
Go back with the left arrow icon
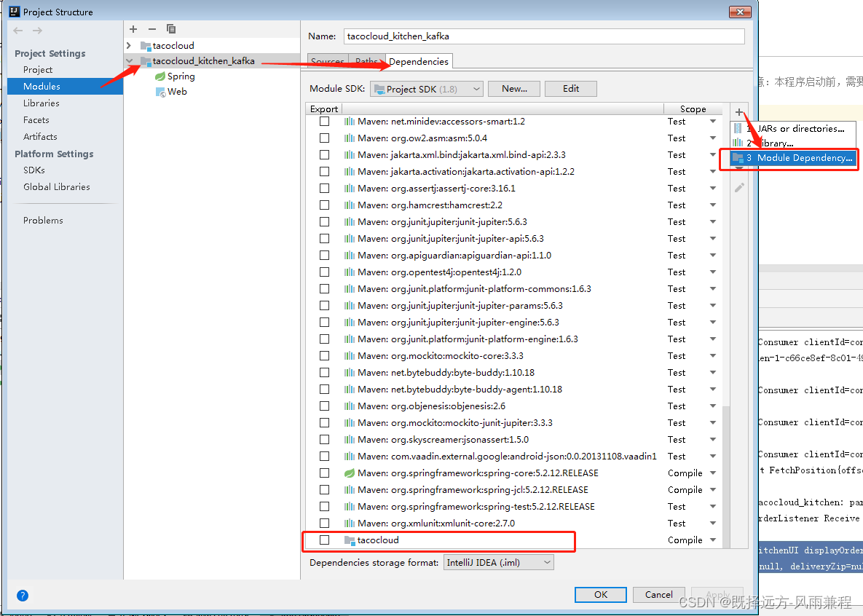18,31
